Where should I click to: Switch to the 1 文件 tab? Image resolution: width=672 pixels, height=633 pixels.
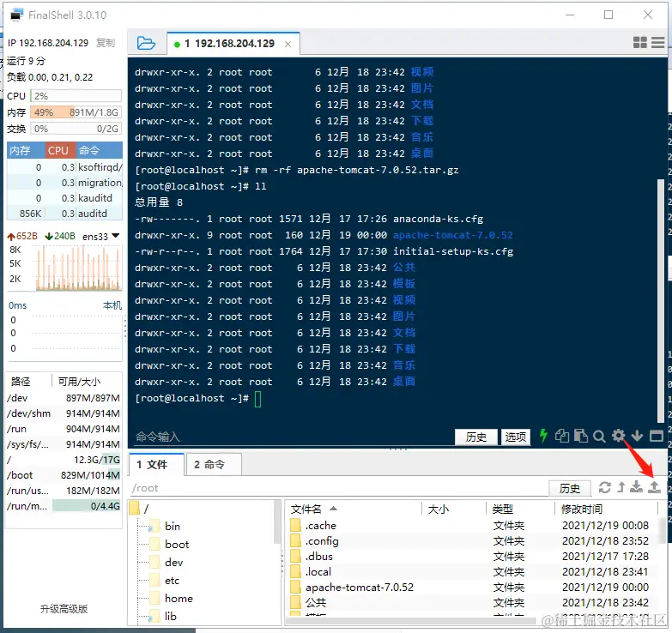(156, 464)
